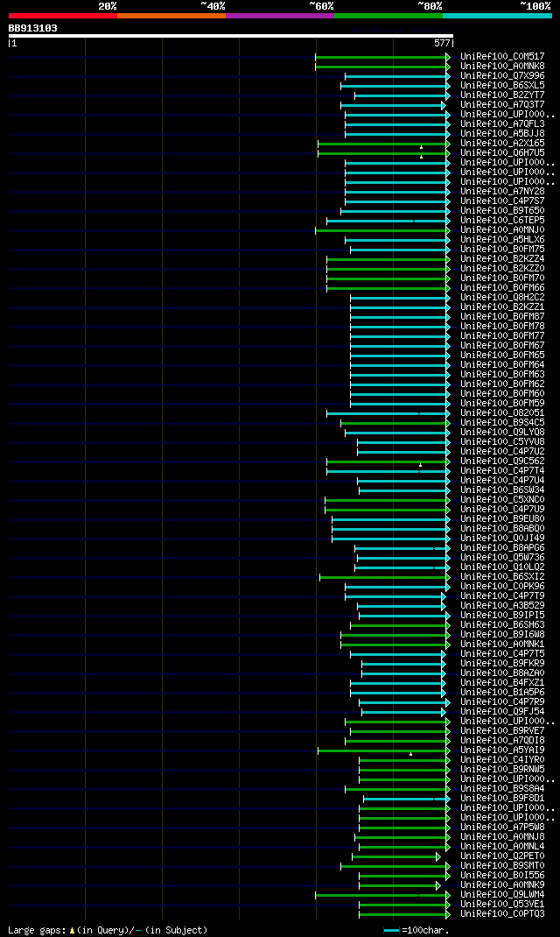This screenshot has width=560, height=937.
Task: Click the green ~80% identity legend segment
Action: (388, 16)
